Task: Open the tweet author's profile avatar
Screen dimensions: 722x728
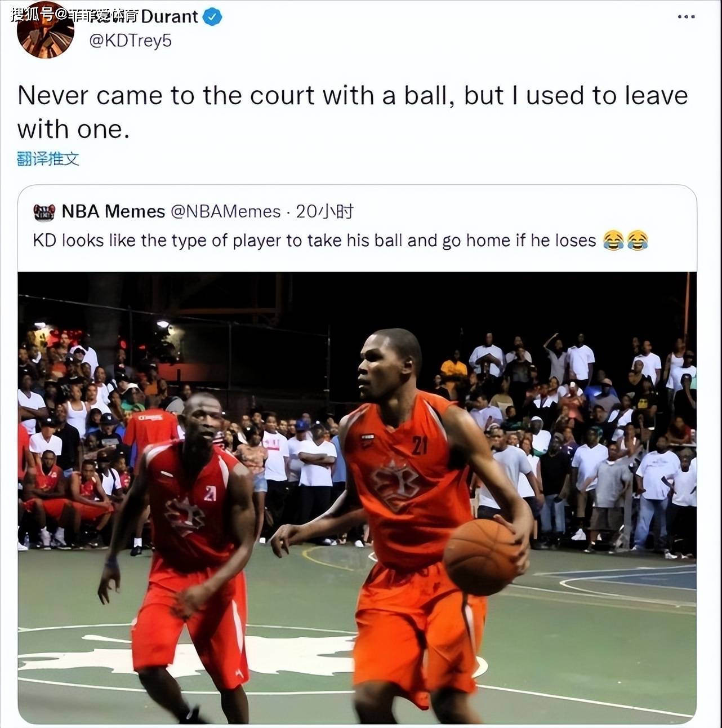Action: (45, 33)
